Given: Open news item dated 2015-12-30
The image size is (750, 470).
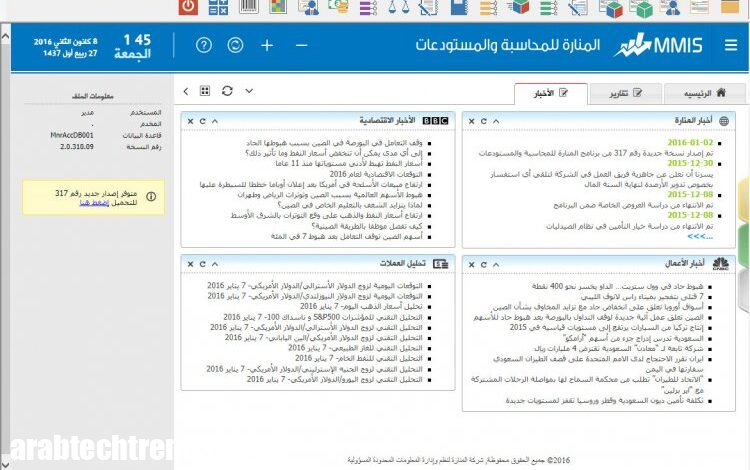Looking at the screenshot, I should coord(690,164).
